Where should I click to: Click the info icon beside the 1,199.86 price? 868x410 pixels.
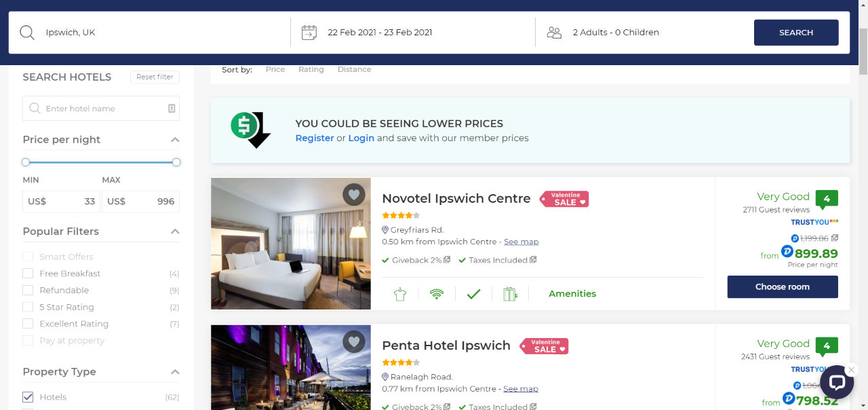click(x=835, y=238)
